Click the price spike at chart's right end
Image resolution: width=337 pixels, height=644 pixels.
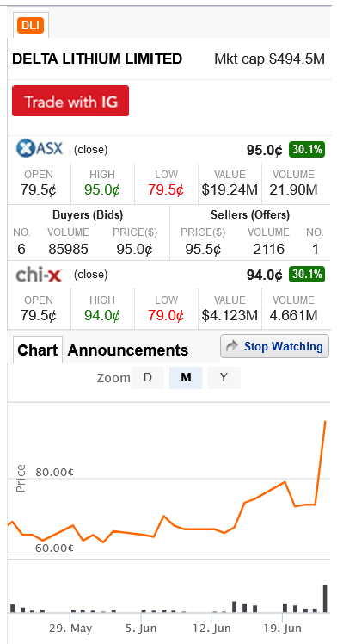coord(325,422)
